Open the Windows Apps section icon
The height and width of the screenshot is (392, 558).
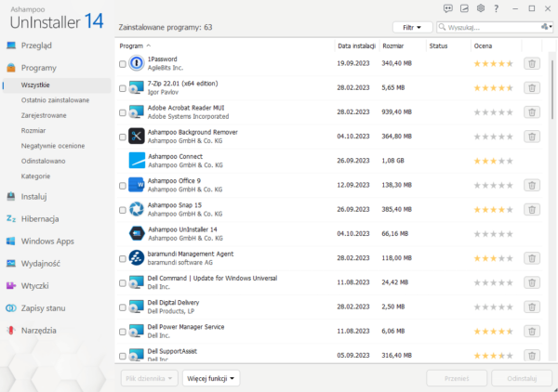pos(10,242)
